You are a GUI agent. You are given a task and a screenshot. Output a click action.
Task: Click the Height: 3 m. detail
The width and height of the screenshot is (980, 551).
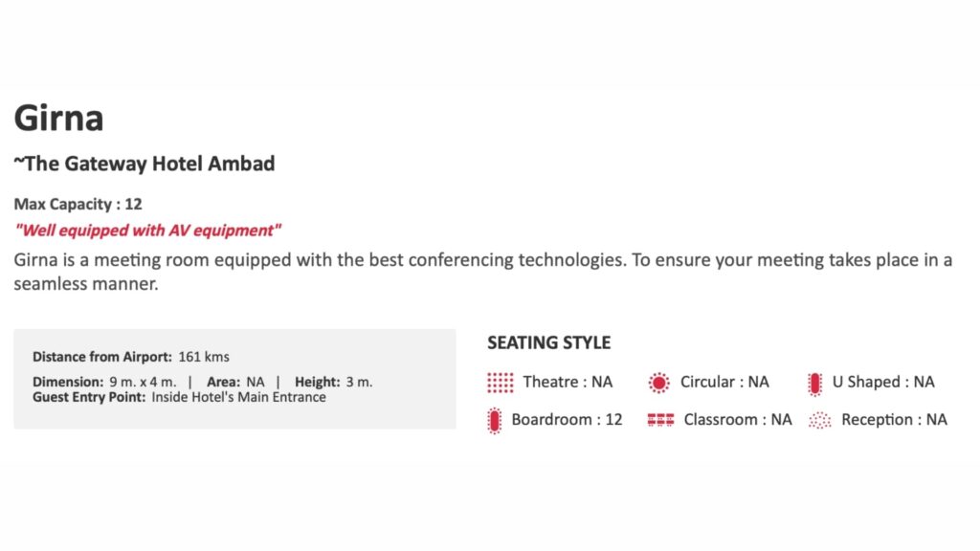[333, 382]
